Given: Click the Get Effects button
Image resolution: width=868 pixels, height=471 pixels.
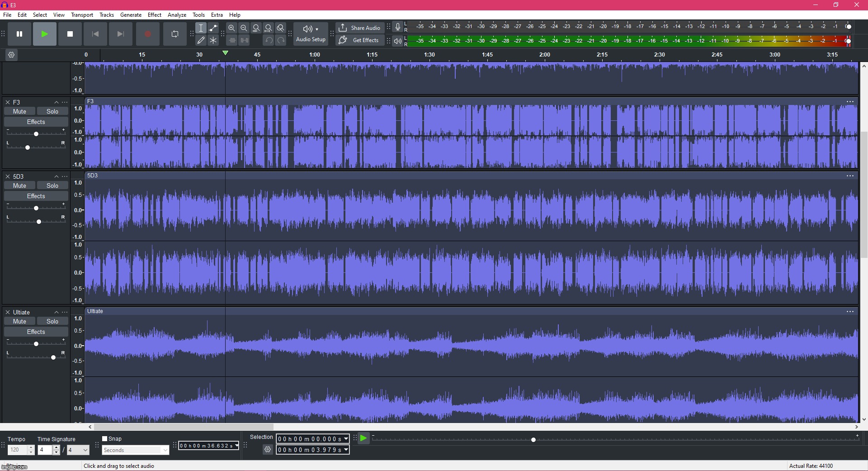Looking at the screenshot, I should tap(360, 40).
